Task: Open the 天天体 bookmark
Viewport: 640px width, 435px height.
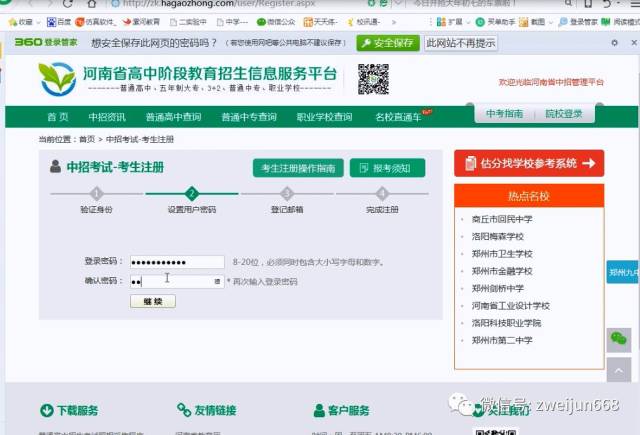Action: [320, 22]
